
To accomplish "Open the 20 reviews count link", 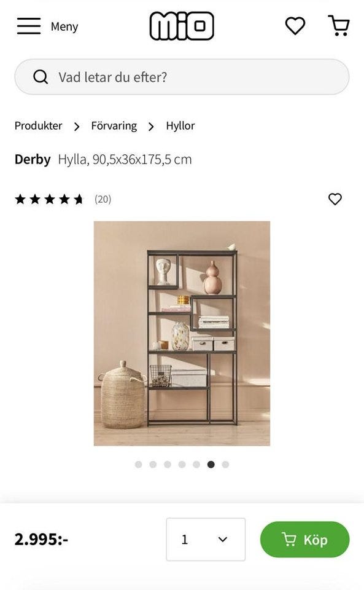I will point(103,199).
